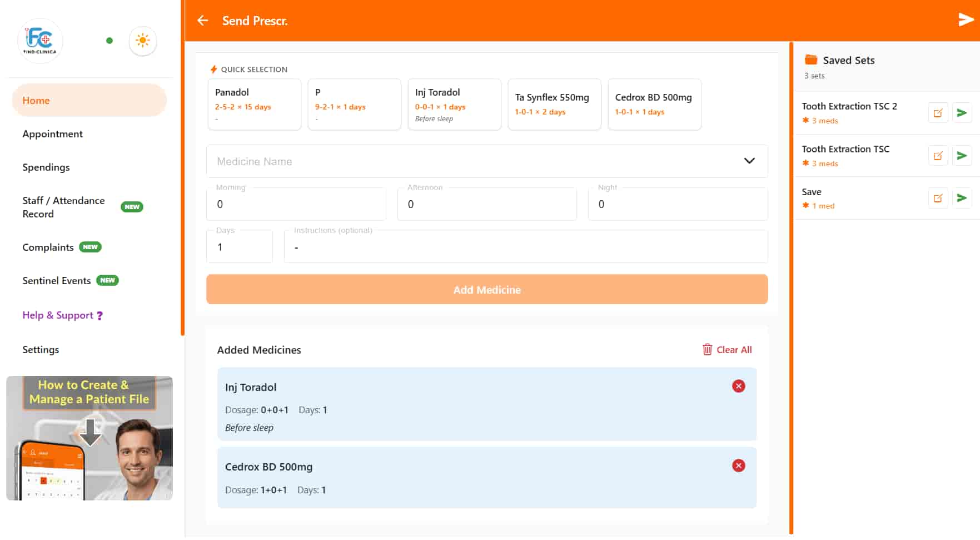
Task: Focus the Days input field
Action: pos(240,247)
